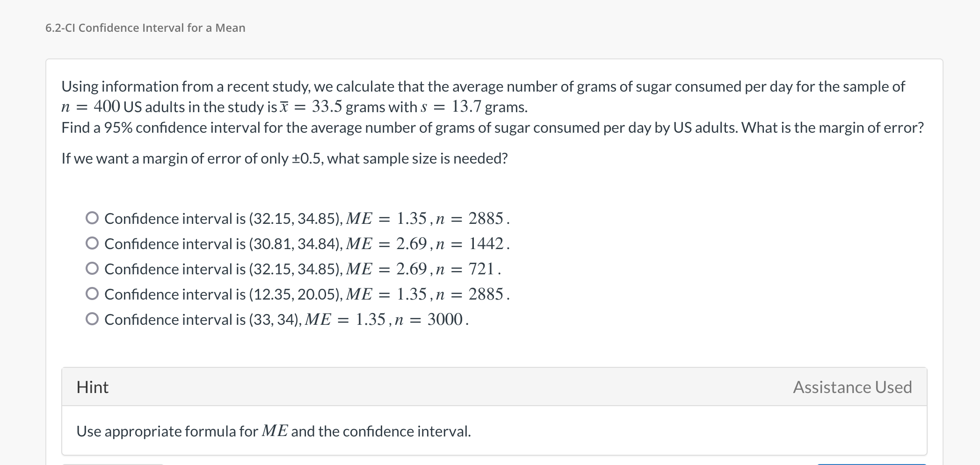
Task: Click the 'Find a 95% confidence interval' sentence
Action: coord(493,128)
